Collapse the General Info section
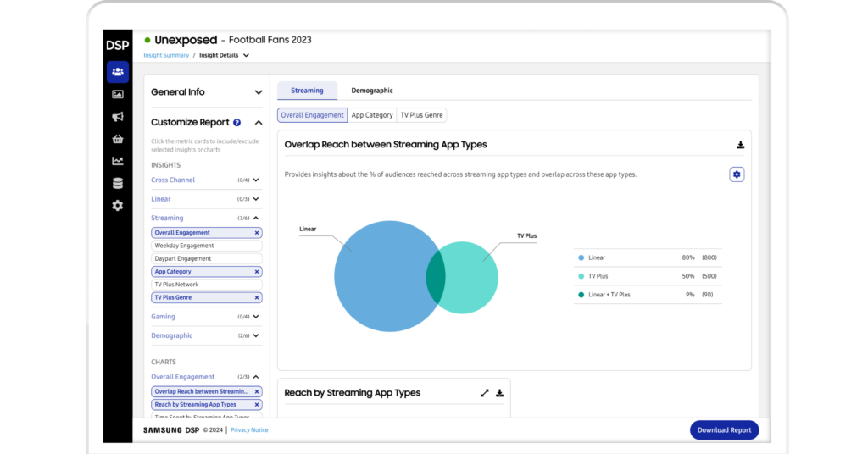 point(259,92)
